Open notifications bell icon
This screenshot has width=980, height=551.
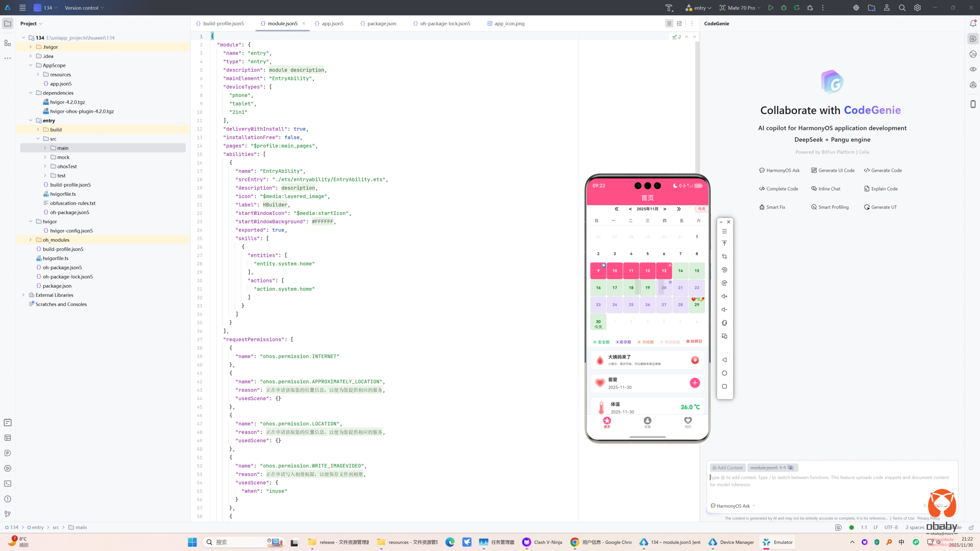pos(973,23)
